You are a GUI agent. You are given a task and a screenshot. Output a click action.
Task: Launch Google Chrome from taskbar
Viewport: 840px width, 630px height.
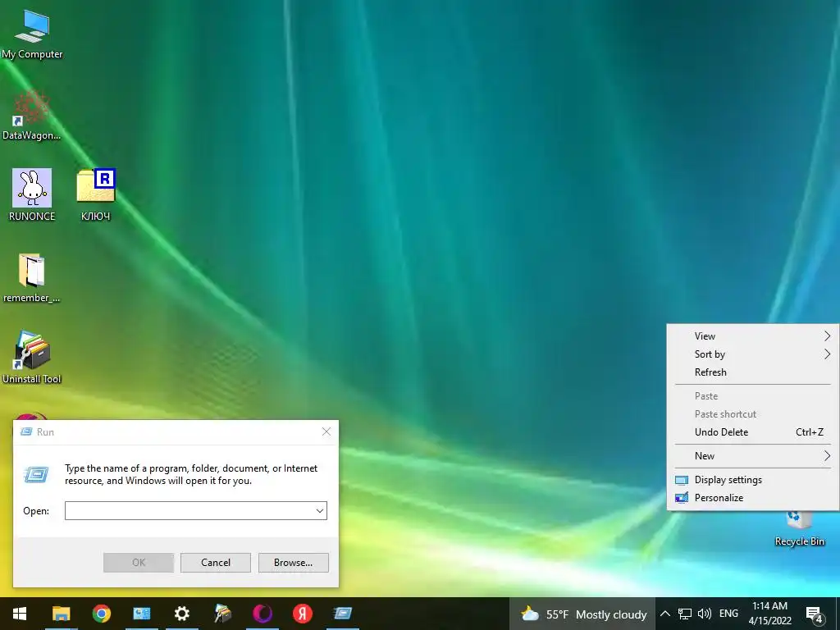(x=101, y=614)
